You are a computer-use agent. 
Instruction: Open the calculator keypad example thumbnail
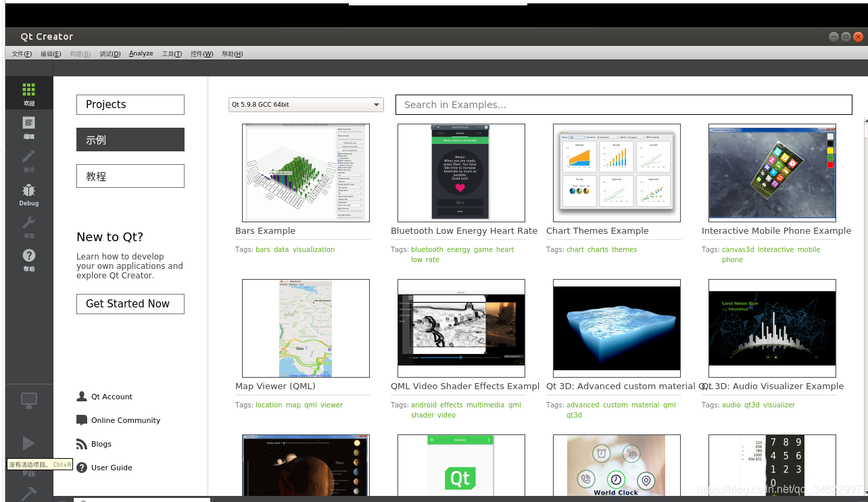coord(772,466)
